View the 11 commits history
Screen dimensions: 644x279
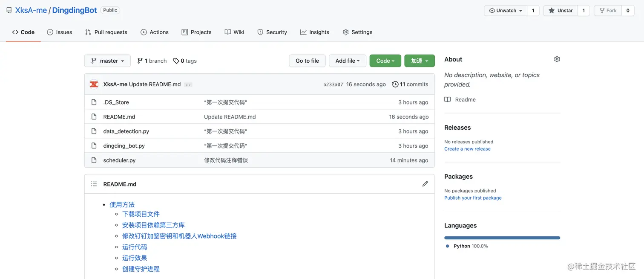(410, 84)
